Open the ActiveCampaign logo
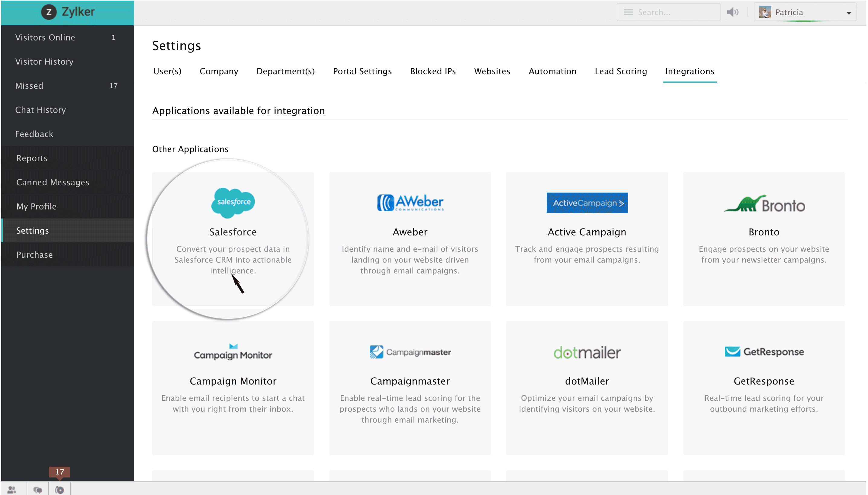This screenshot has height=495, width=868. 587,203
